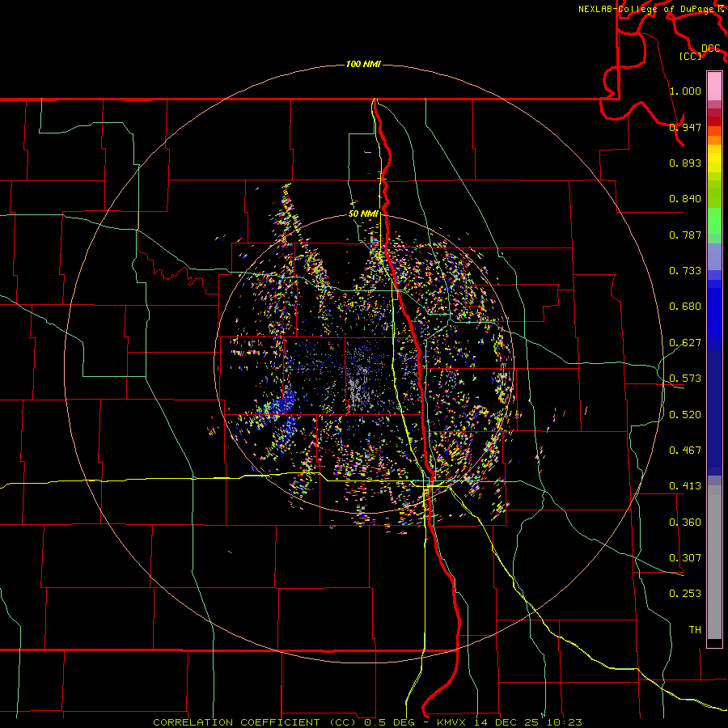Image resolution: width=728 pixels, height=728 pixels.
Task: Select the 0.840 scale value
Action: tap(685, 199)
